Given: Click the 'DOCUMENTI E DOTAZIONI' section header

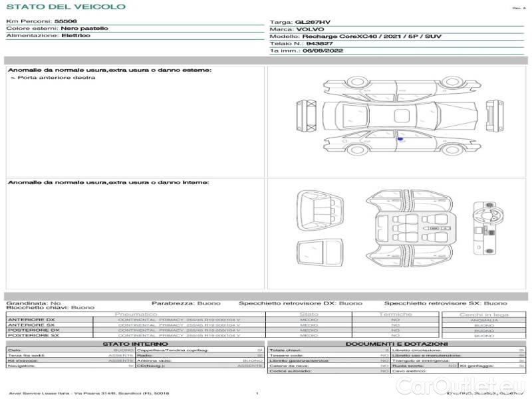Looking at the screenshot, I should 395,344.
